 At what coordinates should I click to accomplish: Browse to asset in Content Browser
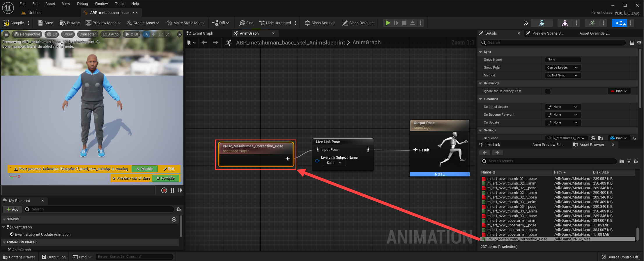[x=70, y=23]
